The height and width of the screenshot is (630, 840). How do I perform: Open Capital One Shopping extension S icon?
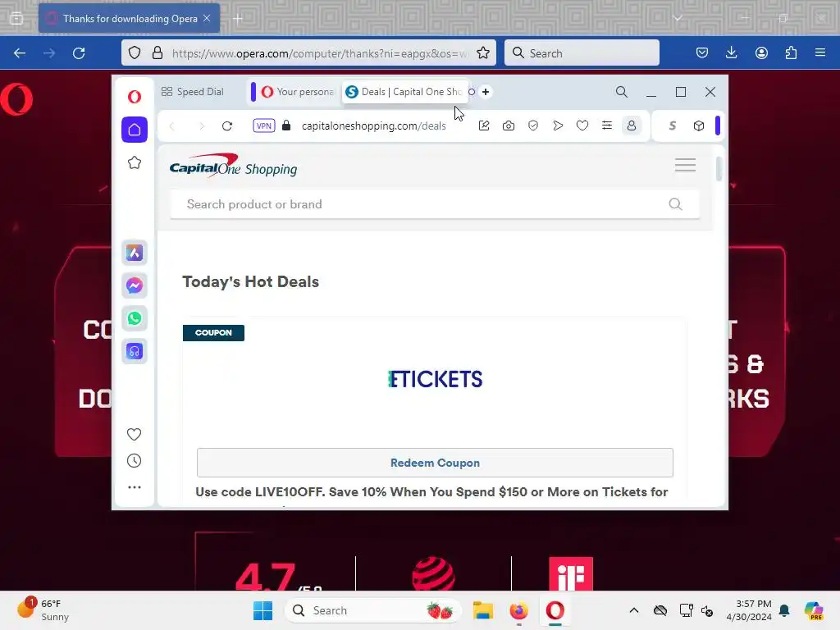click(x=673, y=126)
